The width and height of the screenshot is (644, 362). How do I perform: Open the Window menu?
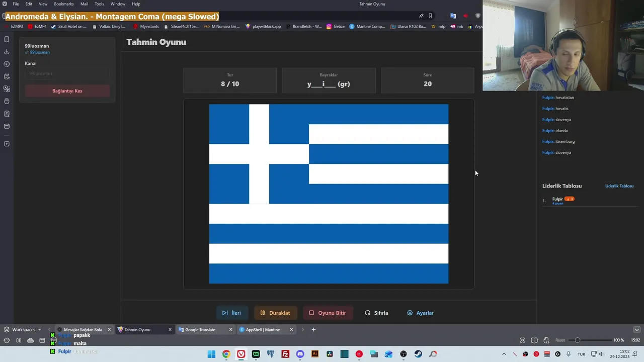click(x=118, y=4)
